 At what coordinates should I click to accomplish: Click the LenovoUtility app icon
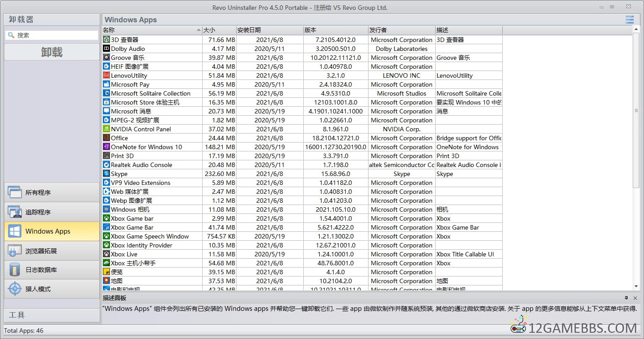click(106, 75)
